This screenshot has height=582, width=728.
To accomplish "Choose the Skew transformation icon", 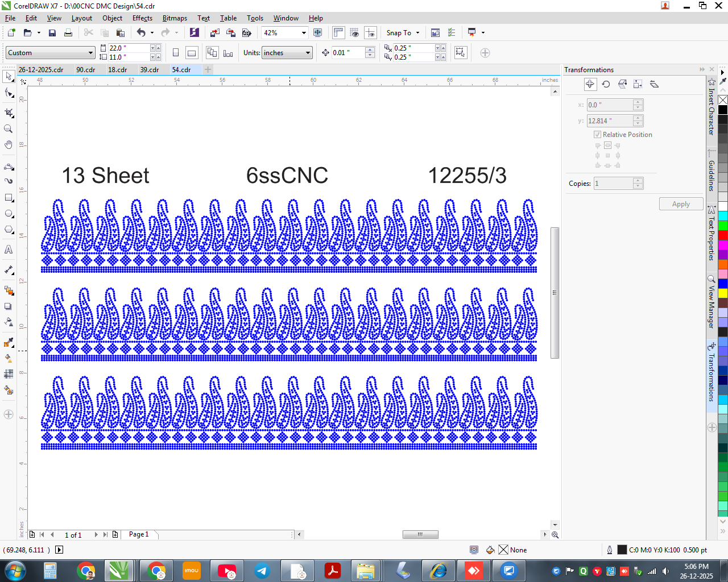I will 654,84.
